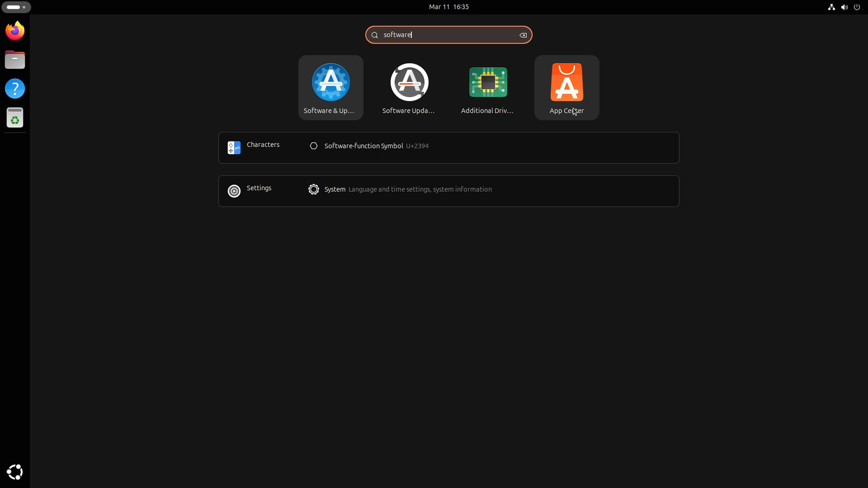The height and width of the screenshot is (488, 868).
Task: Open the Trash from the dock
Action: [x=15, y=117]
